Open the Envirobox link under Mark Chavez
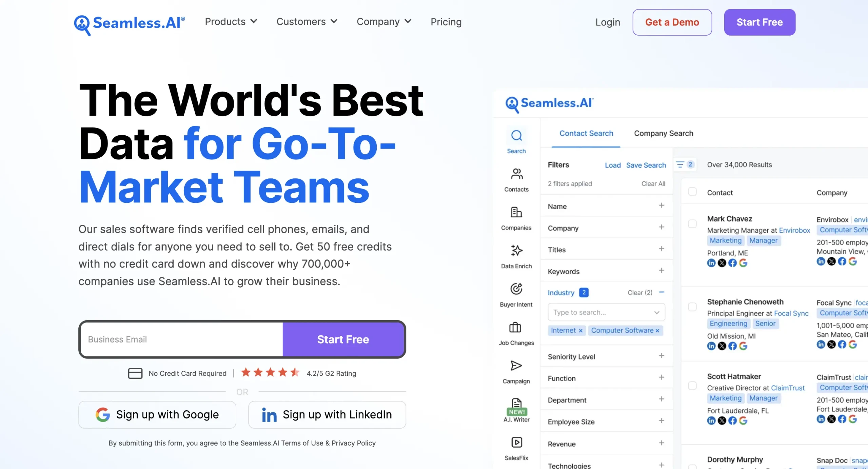This screenshot has height=469, width=868. click(x=794, y=230)
